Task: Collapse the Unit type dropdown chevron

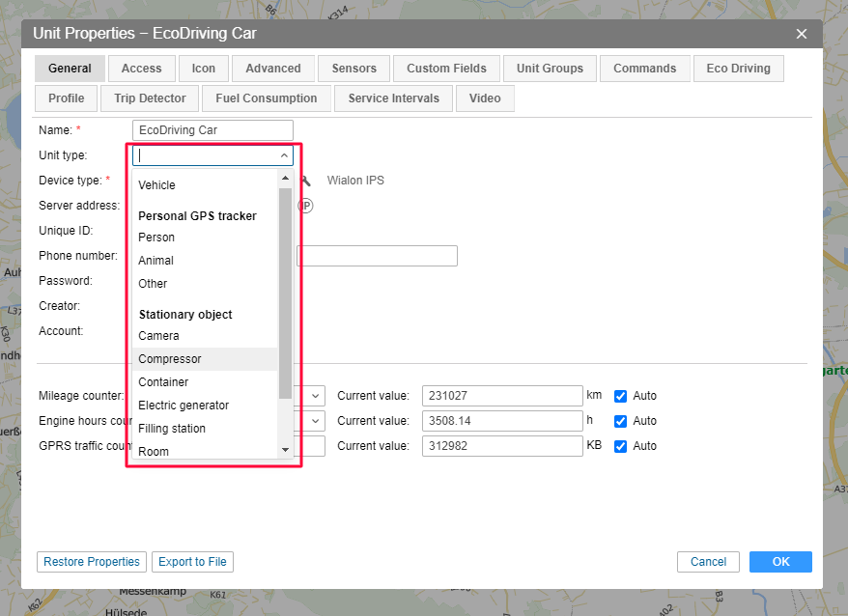Action: pos(284,155)
